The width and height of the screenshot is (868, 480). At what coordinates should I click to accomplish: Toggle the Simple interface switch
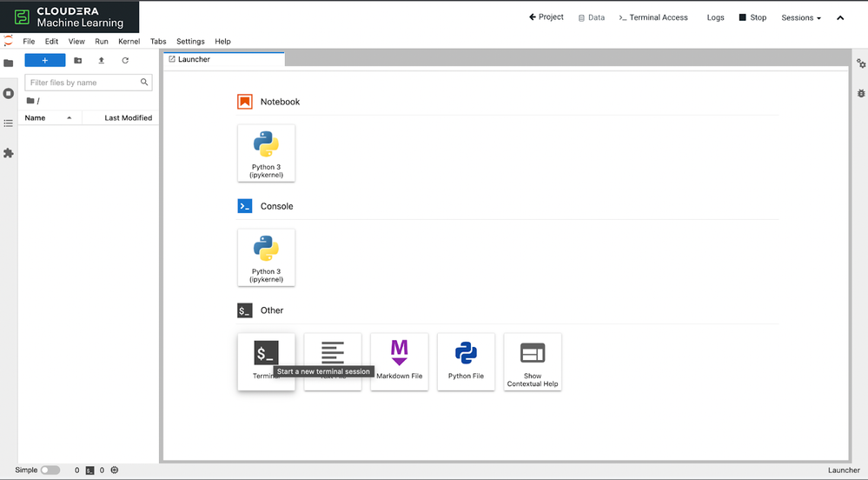click(x=50, y=470)
